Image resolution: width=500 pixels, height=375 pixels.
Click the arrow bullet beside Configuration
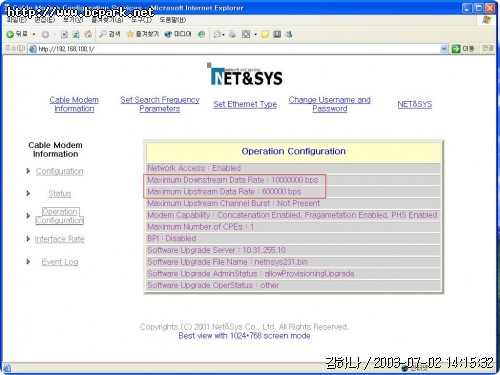coord(28,171)
